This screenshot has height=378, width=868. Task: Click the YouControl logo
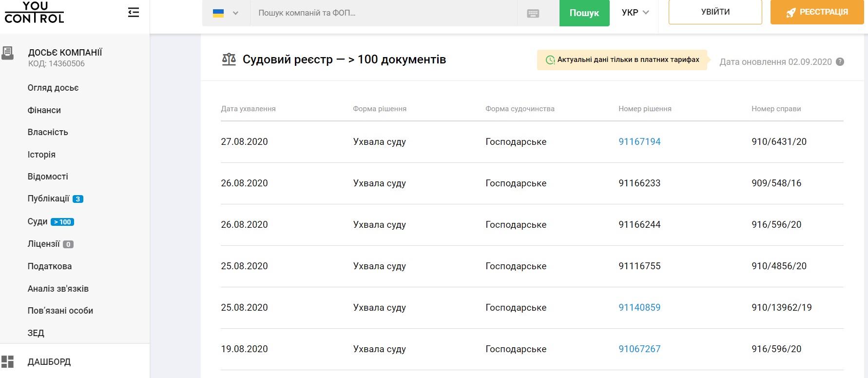35,13
